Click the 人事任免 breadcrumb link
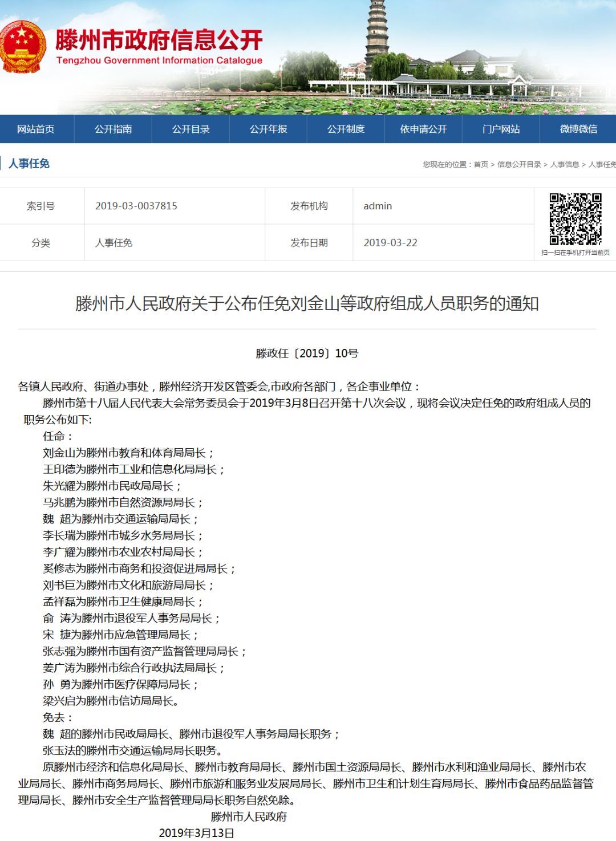Image resolution: width=616 pixels, height=841 pixels. (603, 165)
